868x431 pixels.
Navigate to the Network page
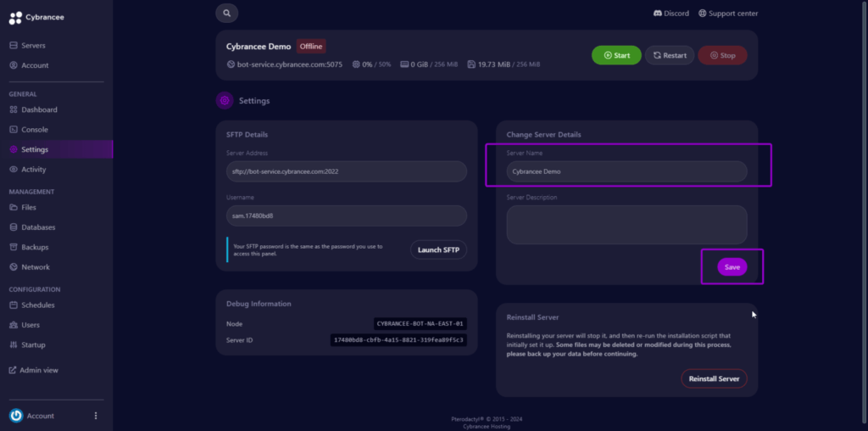36,267
